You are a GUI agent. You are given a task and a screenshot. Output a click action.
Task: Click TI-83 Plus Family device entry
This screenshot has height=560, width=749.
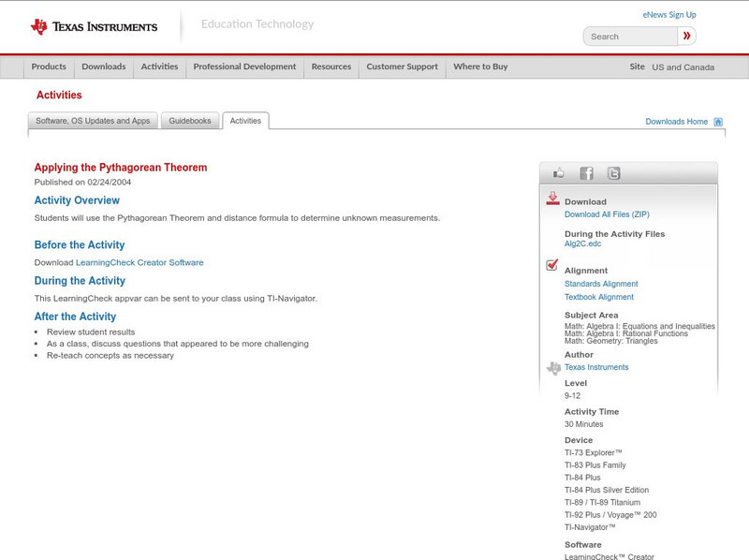click(x=595, y=465)
